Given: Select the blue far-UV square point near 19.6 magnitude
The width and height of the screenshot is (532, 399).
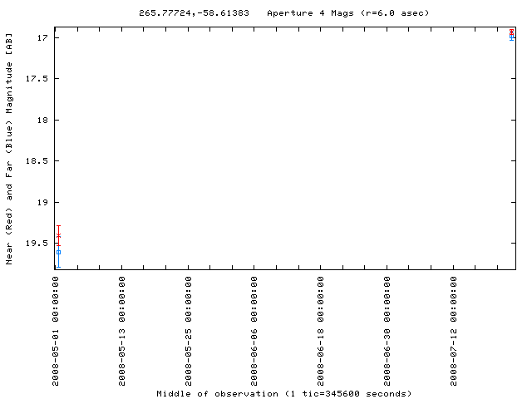Looking at the screenshot, I should point(58,253).
